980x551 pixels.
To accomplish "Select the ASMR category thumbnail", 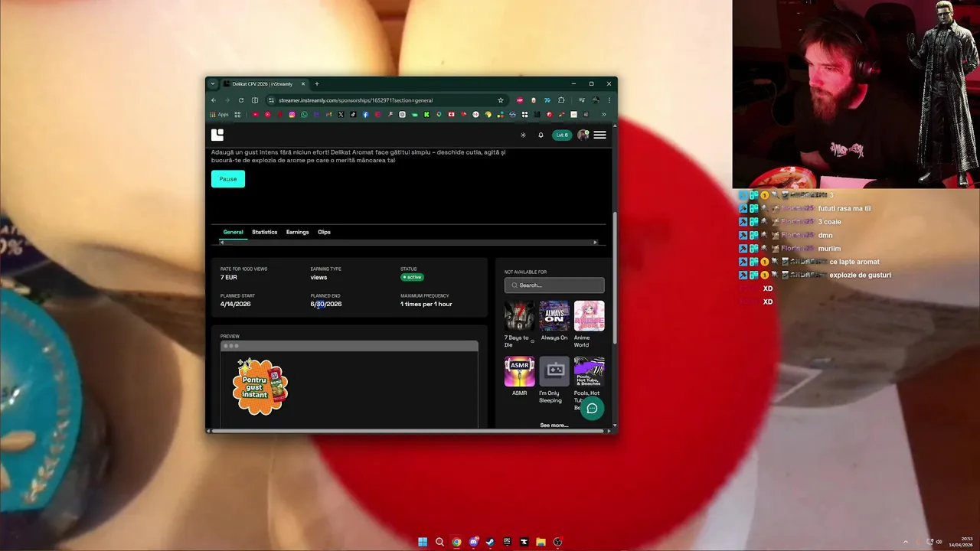I will [x=519, y=371].
